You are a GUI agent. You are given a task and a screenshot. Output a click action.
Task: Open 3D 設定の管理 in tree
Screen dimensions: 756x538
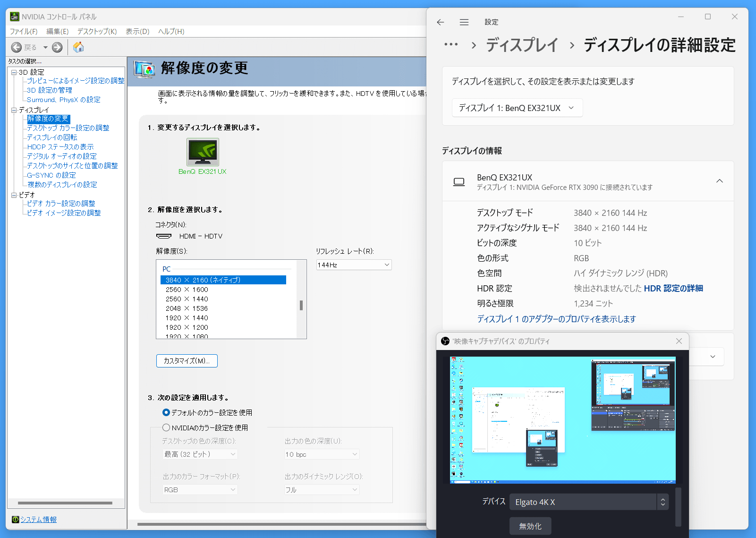pyautogui.click(x=50, y=90)
